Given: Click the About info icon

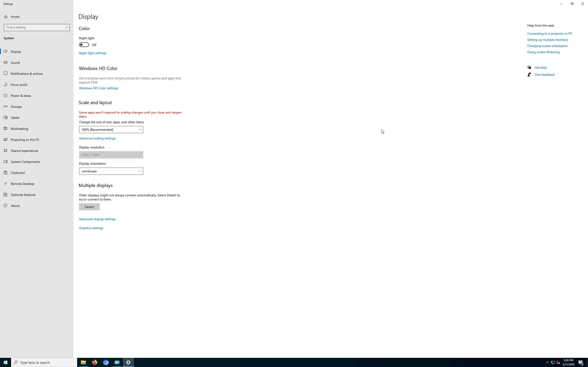Looking at the screenshot, I should click(5, 206).
